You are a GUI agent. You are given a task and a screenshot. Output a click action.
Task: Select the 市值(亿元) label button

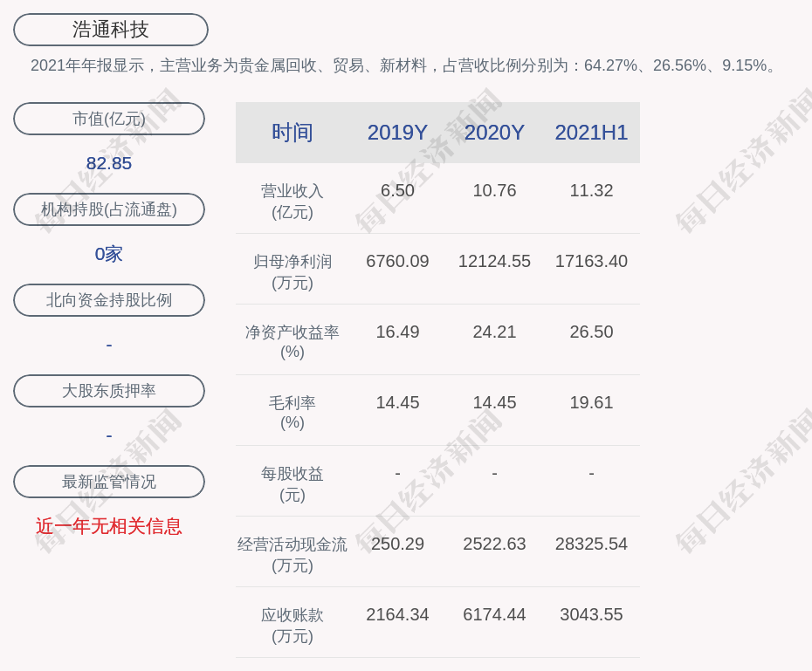coord(109,119)
